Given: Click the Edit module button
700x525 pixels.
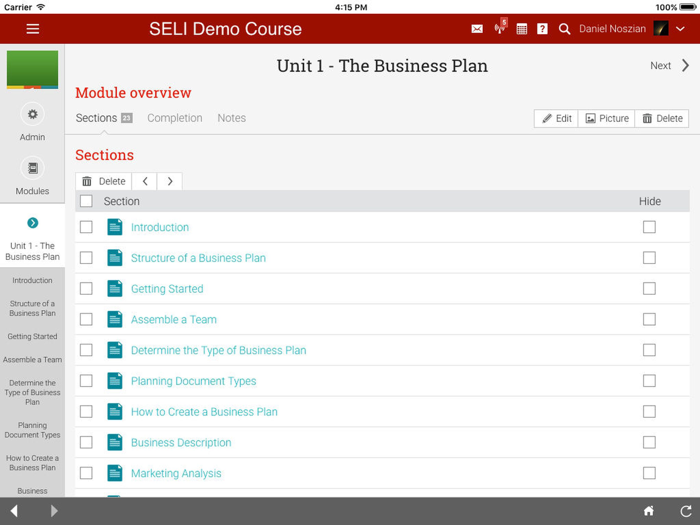Looking at the screenshot, I should coord(556,118).
